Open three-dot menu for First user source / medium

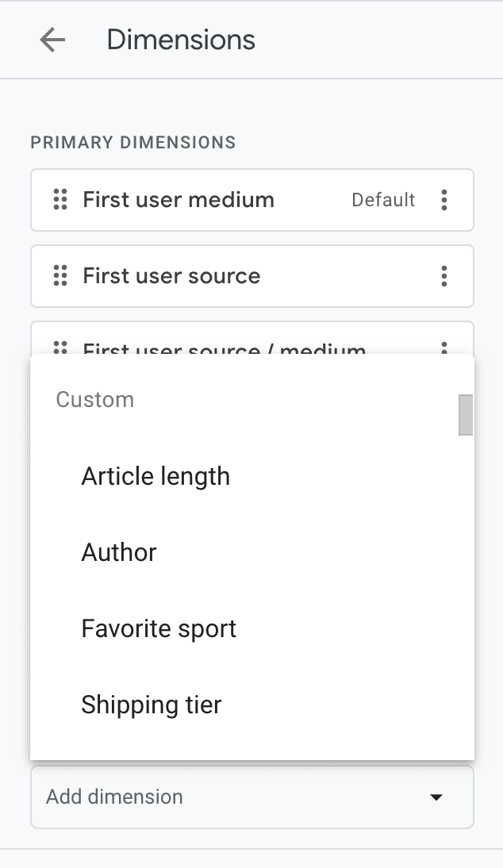[444, 348]
